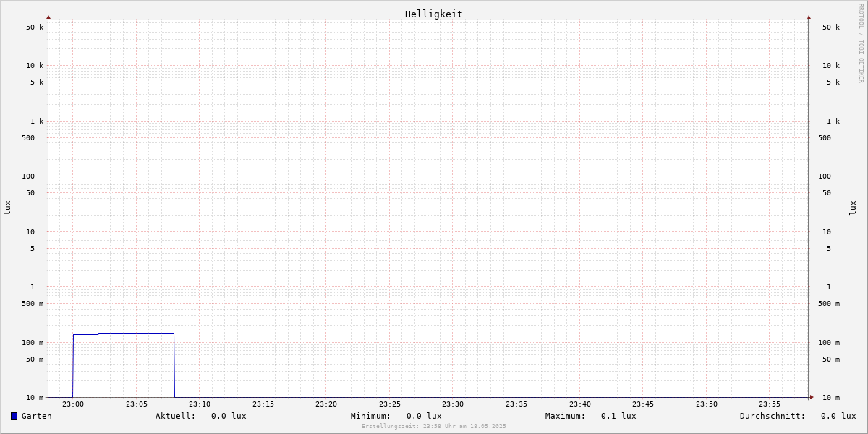Click the Durchschnitt 0.0 lux value
Viewport: 868px width, 434px height.
838,416
